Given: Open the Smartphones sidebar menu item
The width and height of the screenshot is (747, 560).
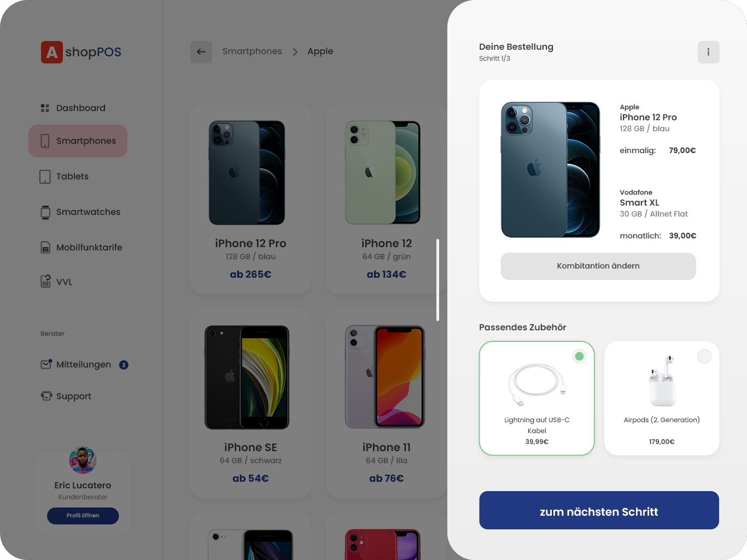Looking at the screenshot, I should coord(78,141).
